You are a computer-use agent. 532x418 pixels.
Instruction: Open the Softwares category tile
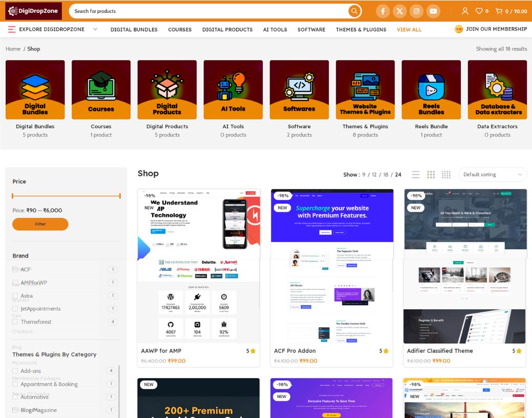coord(299,90)
